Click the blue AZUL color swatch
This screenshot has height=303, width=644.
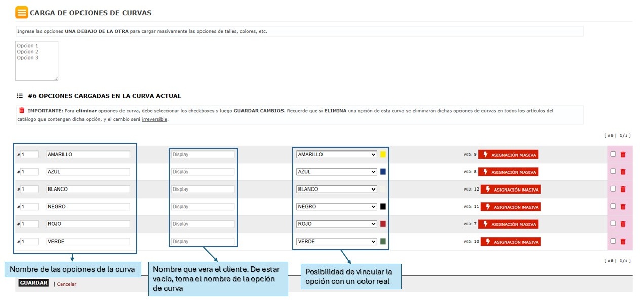coord(383,172)
